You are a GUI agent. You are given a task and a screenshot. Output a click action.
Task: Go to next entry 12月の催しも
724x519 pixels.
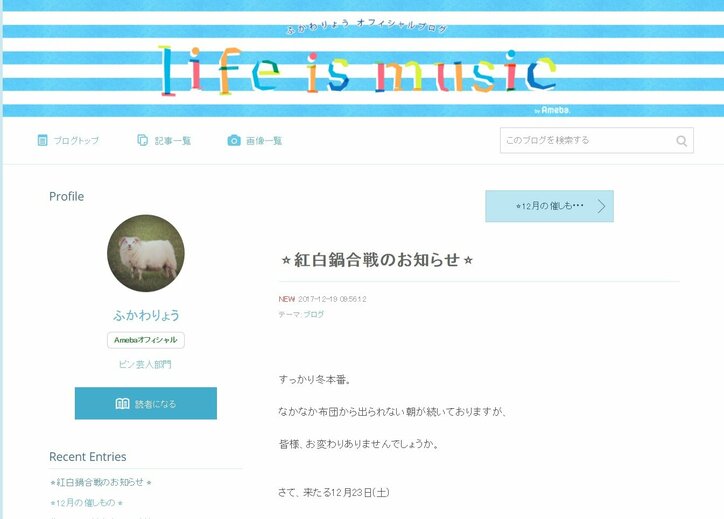549,206
